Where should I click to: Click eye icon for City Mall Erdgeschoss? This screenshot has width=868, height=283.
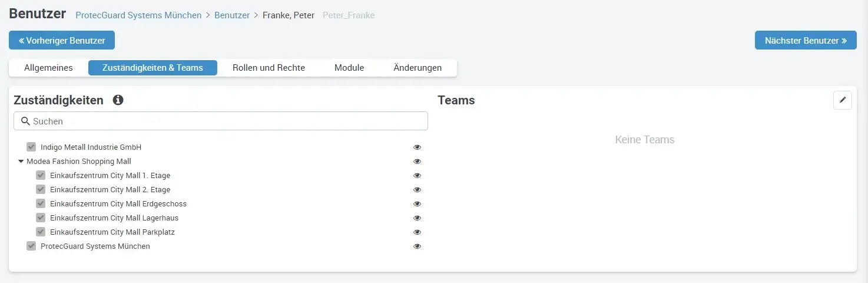point(418,204)
